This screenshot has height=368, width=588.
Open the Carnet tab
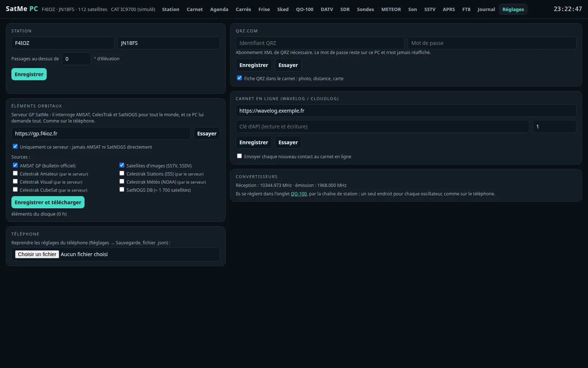194,9
